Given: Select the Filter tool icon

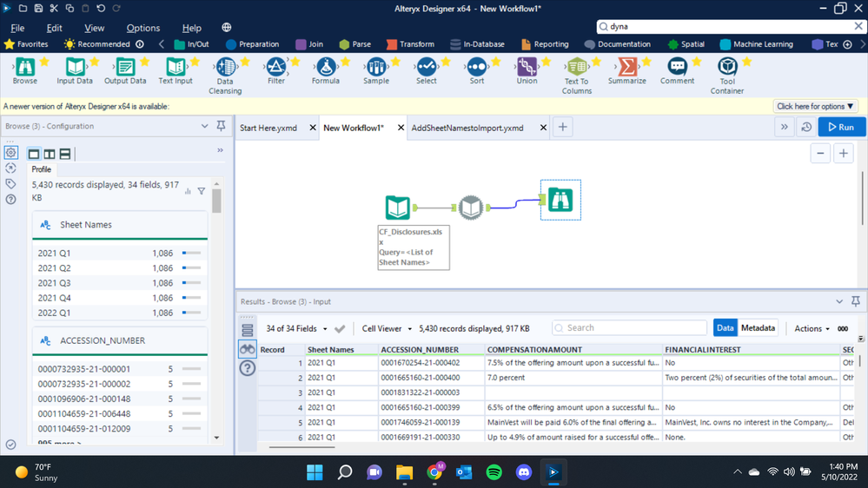Looking at the screenshot, I should pos(275,67).
